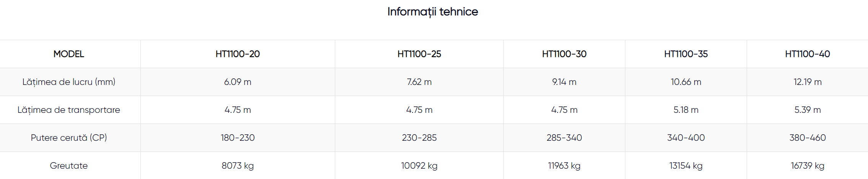
Task: Click the 16739 kg weight cell
Action: 808,166
